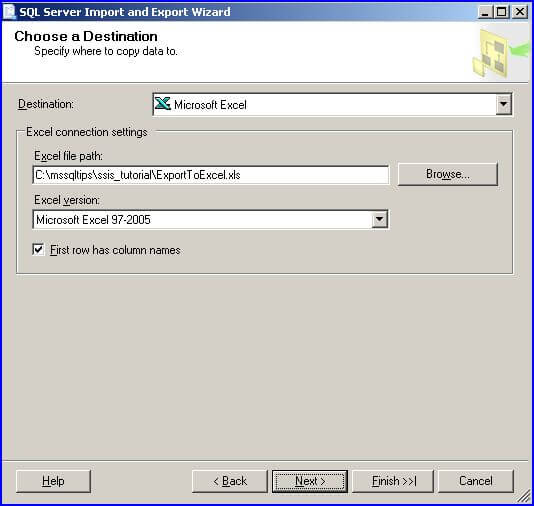The height and width of the screenshot is (506, 534).
Task: Click Finish >>| to complete the wizard
Action: (393, 481)
